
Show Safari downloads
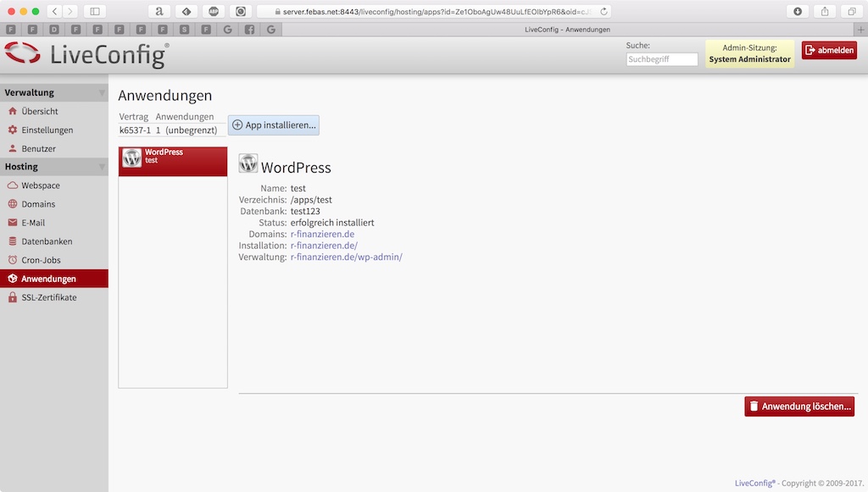pos(798,11)
